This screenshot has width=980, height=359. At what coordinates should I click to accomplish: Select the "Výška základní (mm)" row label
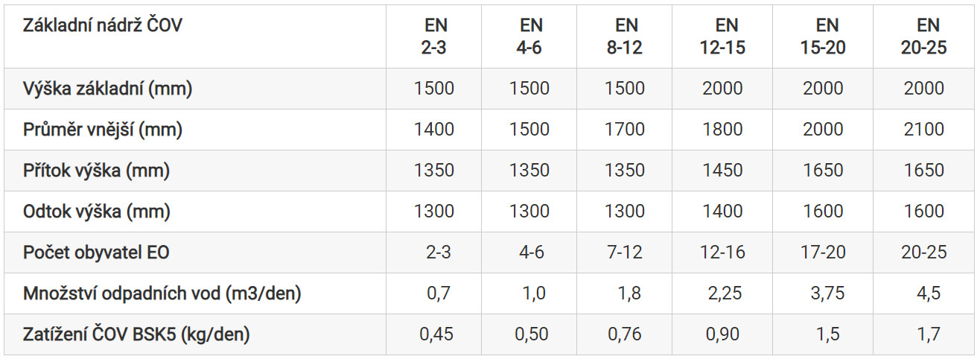[108, 89]
